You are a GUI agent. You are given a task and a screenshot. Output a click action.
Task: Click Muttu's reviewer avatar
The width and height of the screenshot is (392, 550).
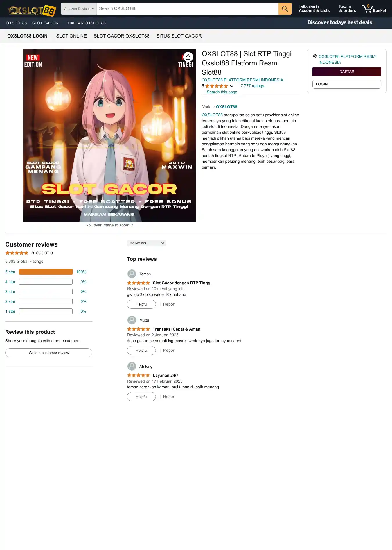coord(132,320)
